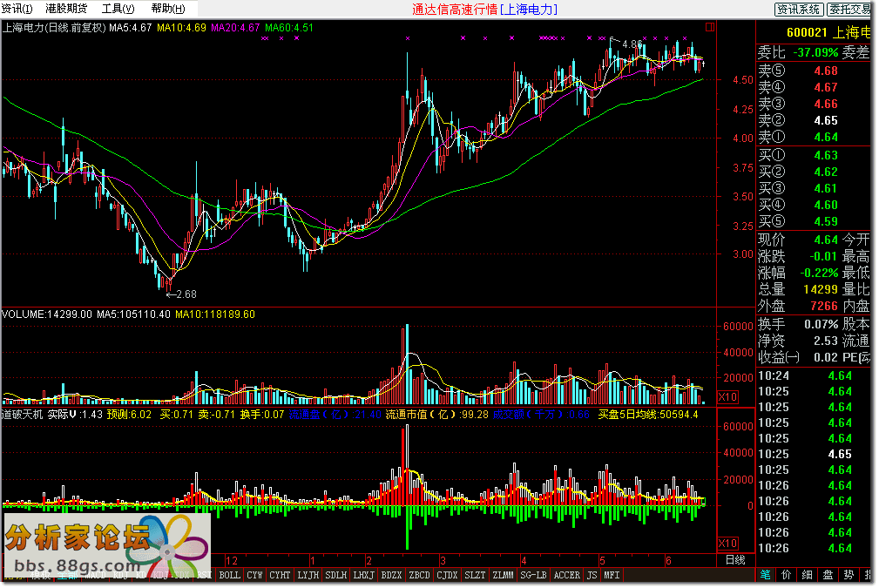
Task: Switch to the ZBCD indicator tab
Action: click(419, 575)
